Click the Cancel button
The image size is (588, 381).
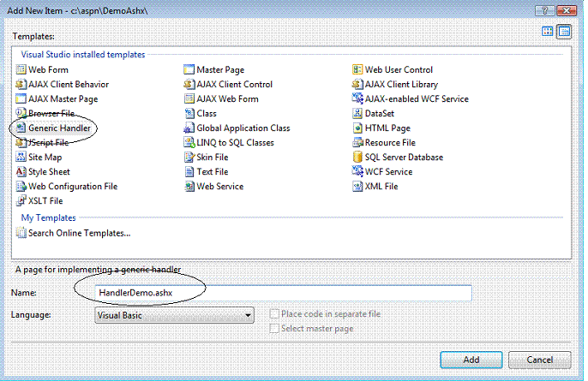pyautogui.click(x=540, y=360)
